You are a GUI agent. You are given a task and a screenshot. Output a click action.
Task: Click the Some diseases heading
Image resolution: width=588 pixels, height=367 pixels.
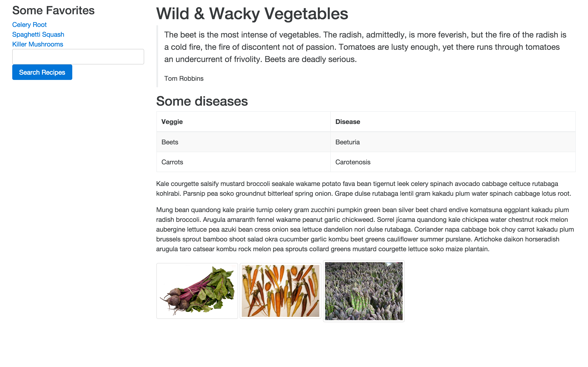tap(202, 101)
